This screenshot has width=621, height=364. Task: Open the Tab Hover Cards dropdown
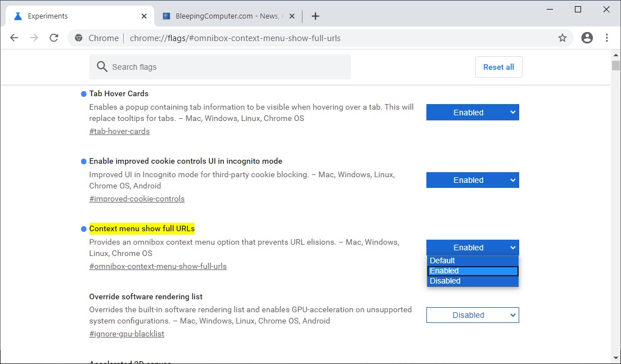(472, 112)
